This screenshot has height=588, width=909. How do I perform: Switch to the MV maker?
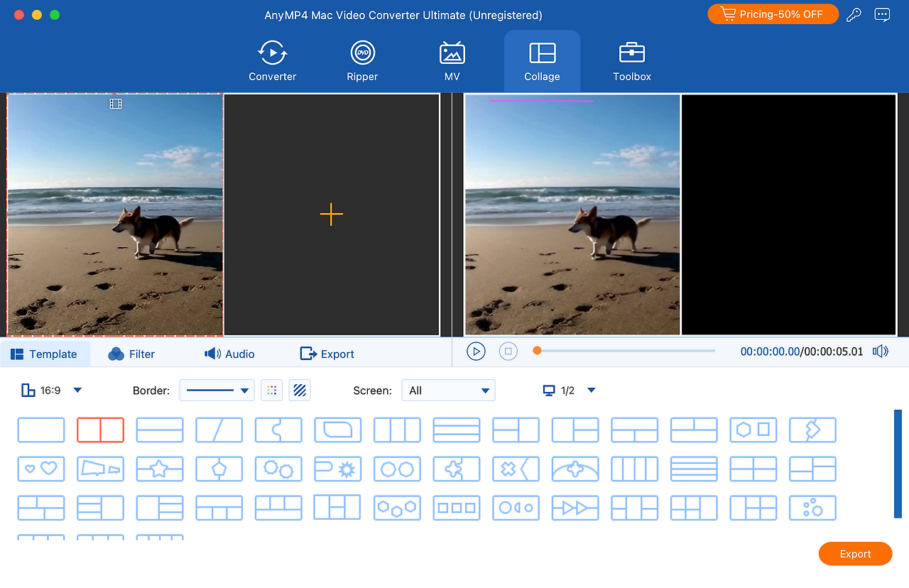pos(452,62)
